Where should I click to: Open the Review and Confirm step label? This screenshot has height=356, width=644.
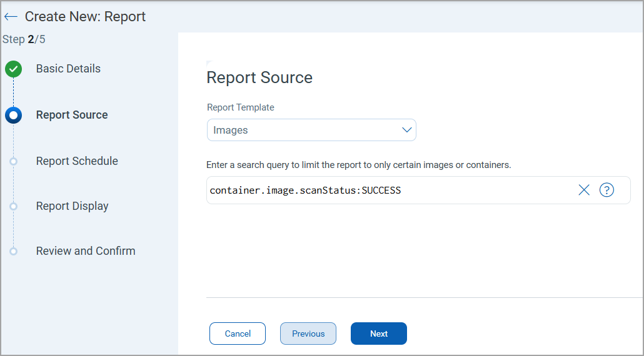(x=86, y=251)
